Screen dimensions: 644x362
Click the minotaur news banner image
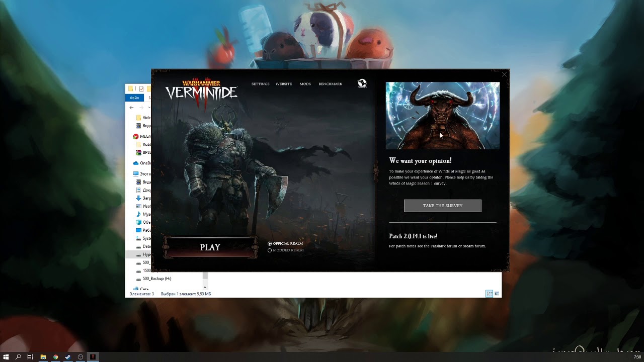[443, 116]
